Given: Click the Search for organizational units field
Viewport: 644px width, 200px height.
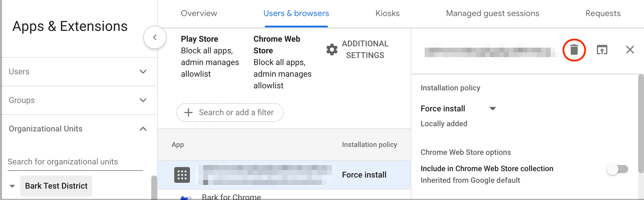Looking at the screenshot, I should point(75,162).
